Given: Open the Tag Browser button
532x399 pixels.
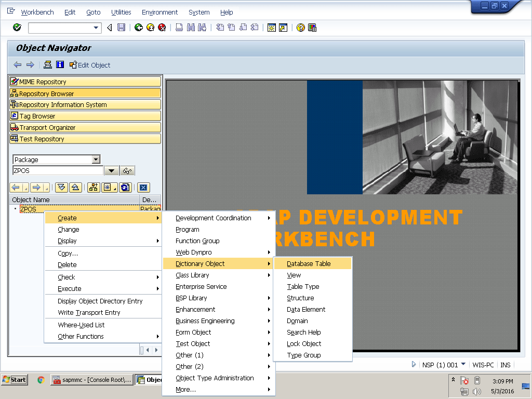Looking at the screenshot, I should coord(85,116).
